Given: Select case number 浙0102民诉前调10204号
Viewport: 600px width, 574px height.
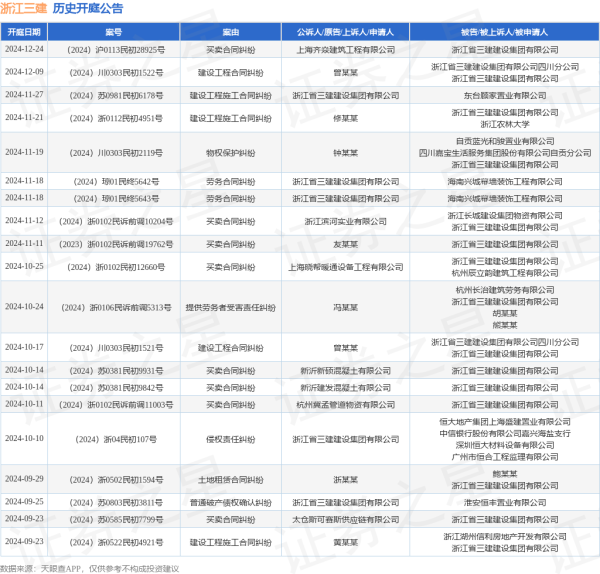Looking at the screenshot, I should point(116,221).
